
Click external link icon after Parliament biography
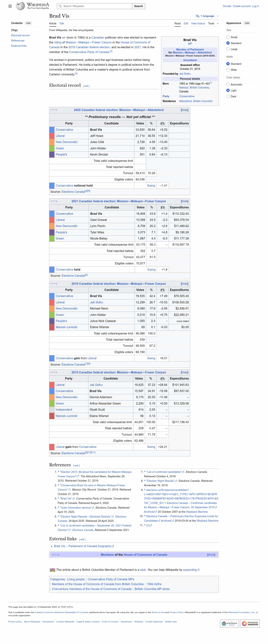point(113,546)
